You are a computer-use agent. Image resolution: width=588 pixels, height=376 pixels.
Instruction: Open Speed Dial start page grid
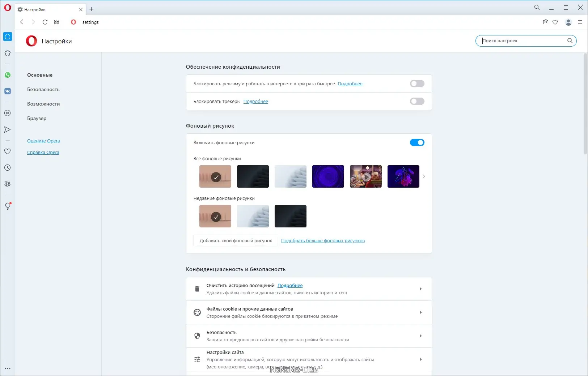56,22
